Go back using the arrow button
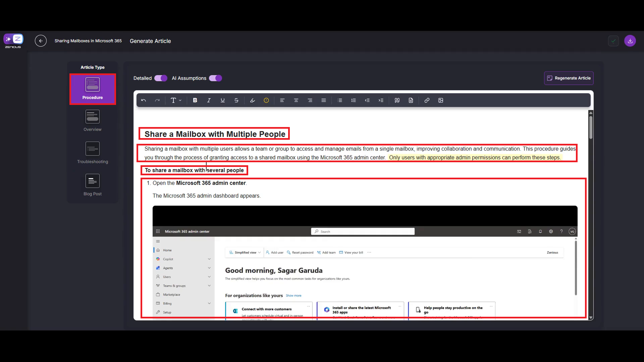This screenshot has width=644, height=362. coord(41,41)
